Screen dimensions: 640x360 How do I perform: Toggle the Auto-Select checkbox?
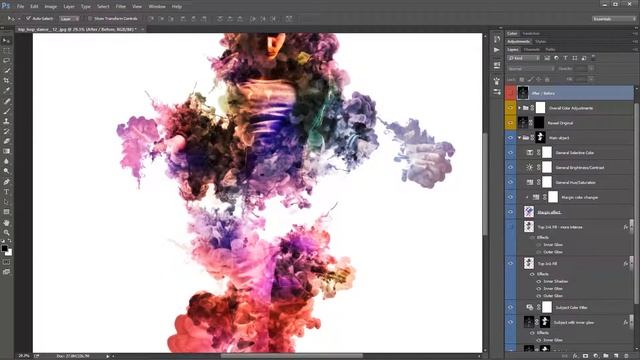tap(28, 18)
